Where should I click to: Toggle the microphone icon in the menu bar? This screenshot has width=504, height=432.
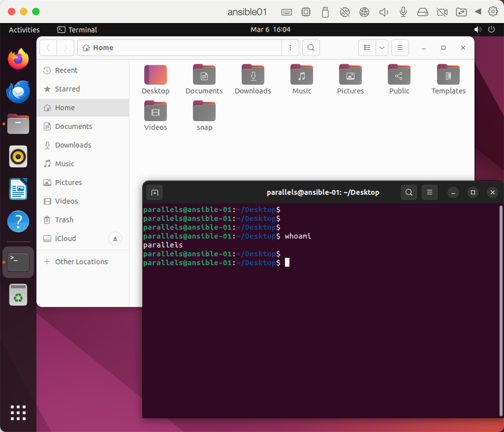click(403, 12)
